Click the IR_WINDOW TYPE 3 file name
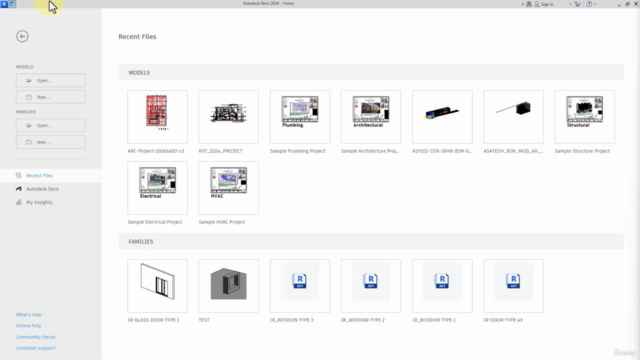 [x=292, y=320]
